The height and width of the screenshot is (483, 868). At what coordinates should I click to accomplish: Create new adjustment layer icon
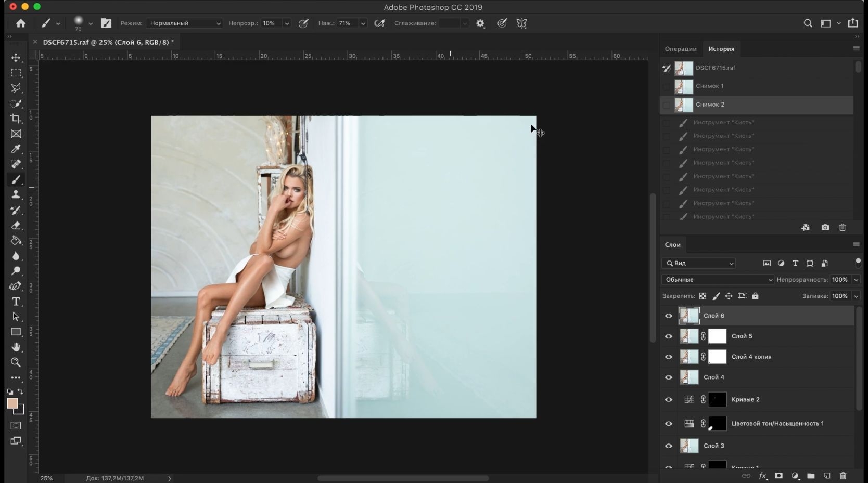pyautogui.click(x=795, y=476)
